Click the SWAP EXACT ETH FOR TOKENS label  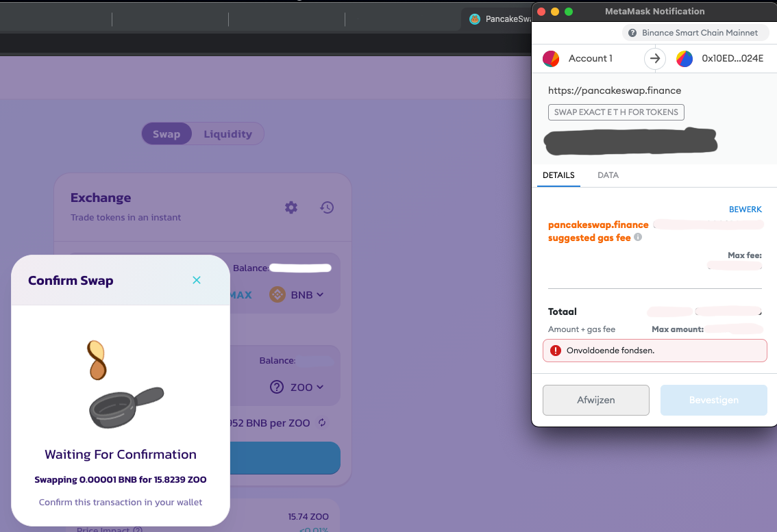tap(616, 112)
